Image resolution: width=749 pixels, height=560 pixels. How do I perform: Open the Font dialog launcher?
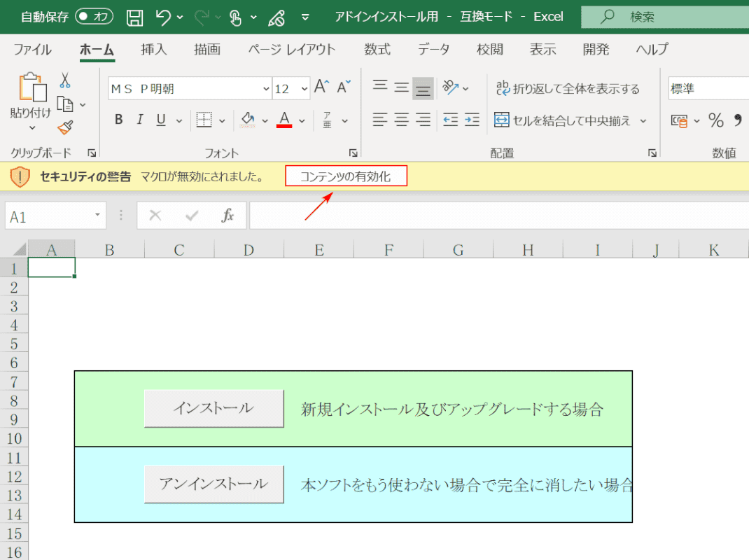click(x=353, y=153)
